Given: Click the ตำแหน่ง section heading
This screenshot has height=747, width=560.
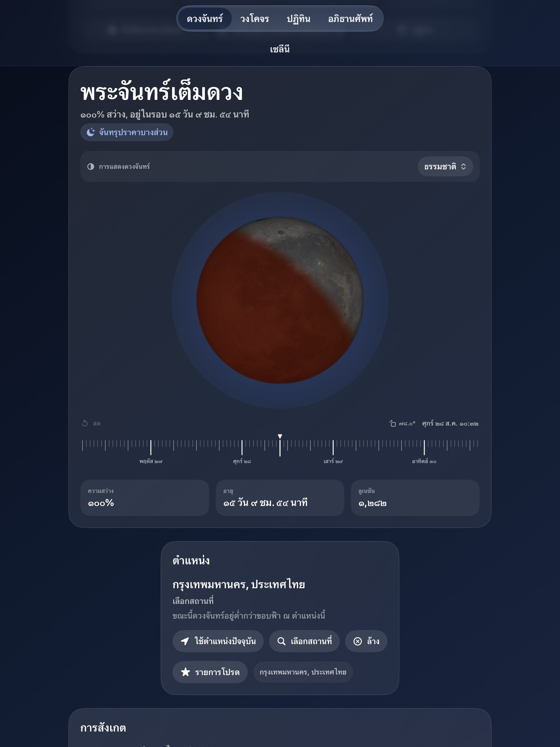Looking at the screenshot, I should (191, 561).
